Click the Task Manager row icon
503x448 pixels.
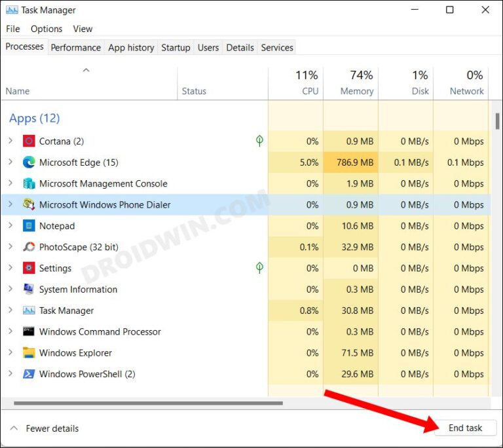coord(29,310)
